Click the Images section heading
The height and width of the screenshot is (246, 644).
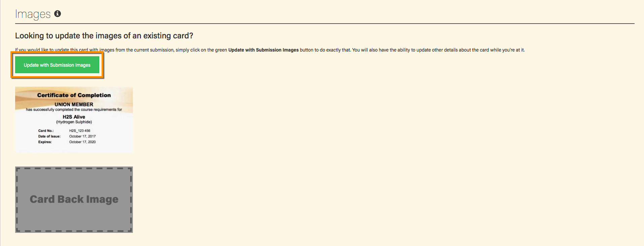pos(33,14)
